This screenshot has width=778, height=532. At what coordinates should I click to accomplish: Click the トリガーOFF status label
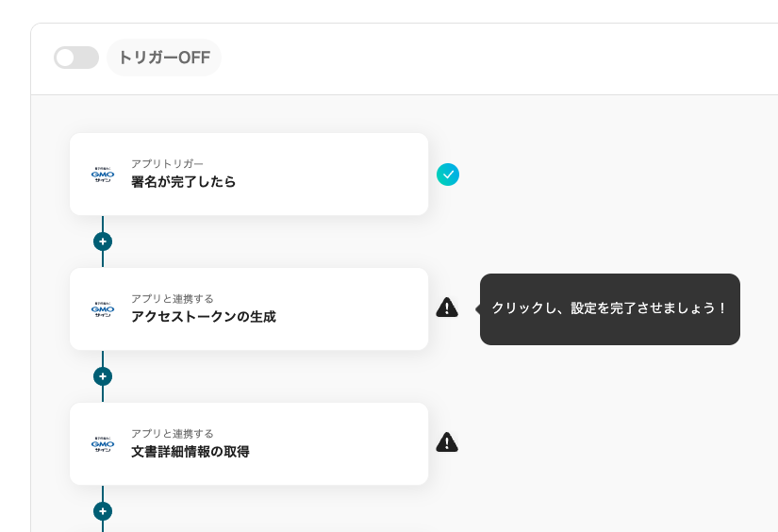pos(164,58)
